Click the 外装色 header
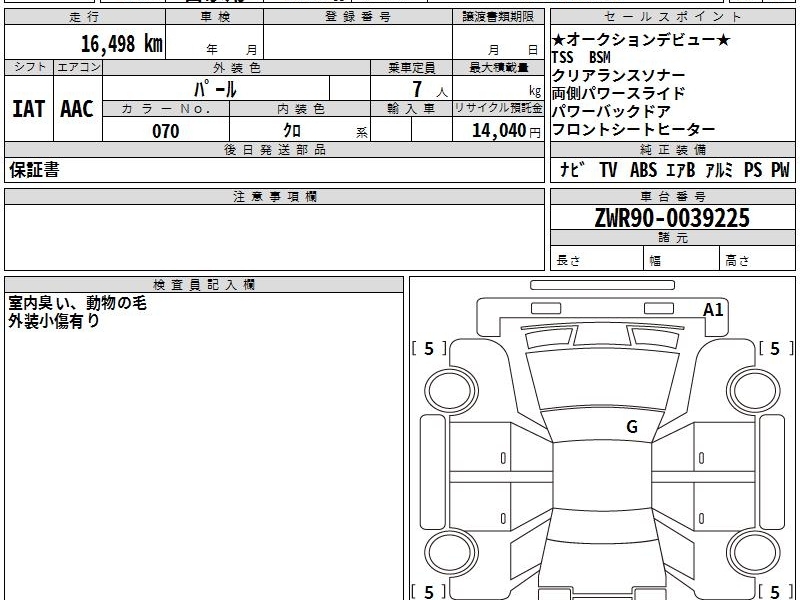Image resolution: width=800 pixels, height=600 pixels. pos(236,68)
